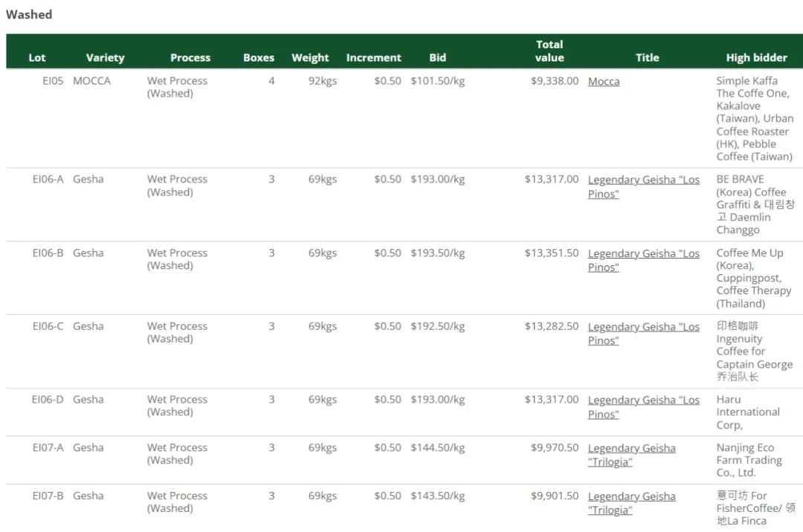Click the 69kgs weight in EI07-A row
The height and width of the screenshot is (532, 803).
pyautogui.click(x=323, y=447)
